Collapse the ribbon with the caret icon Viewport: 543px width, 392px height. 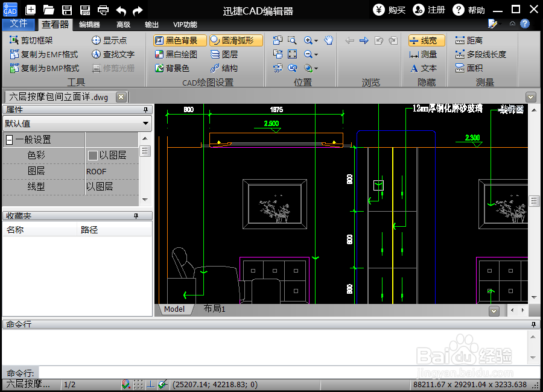[512, 24]
